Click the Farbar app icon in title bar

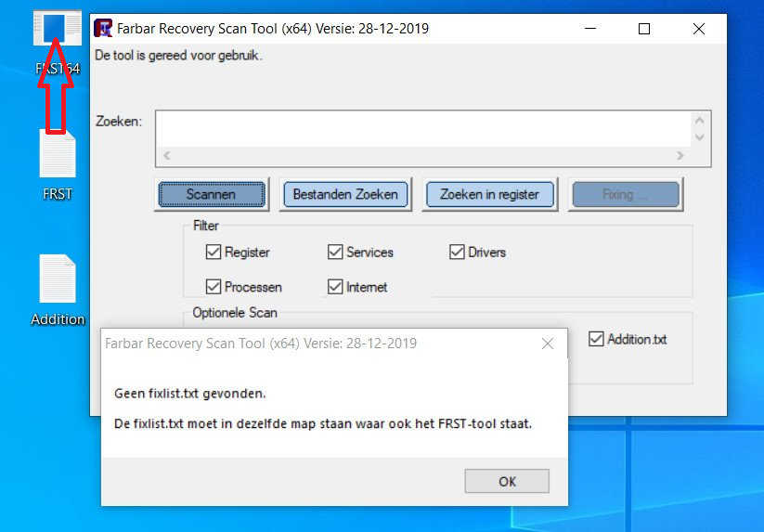pyautogui.click(x=103, y=28)
